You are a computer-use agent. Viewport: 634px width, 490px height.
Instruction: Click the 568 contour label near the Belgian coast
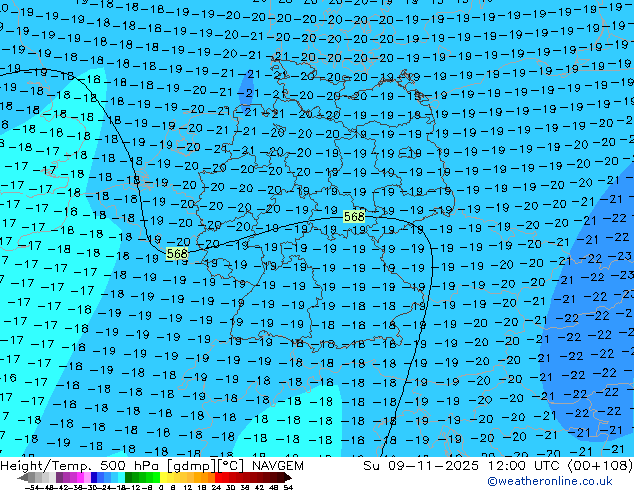coord(177,253)
